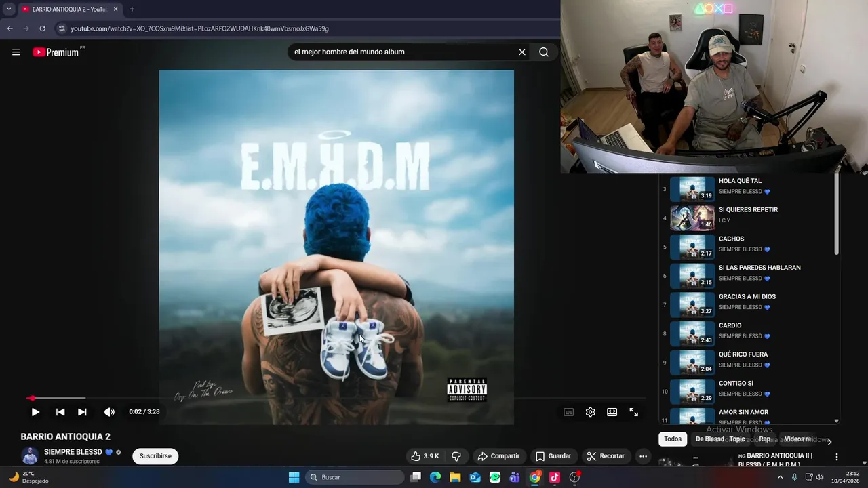Open TikTok app from taskbar
868x488 pixels.
tap(555, 477)
